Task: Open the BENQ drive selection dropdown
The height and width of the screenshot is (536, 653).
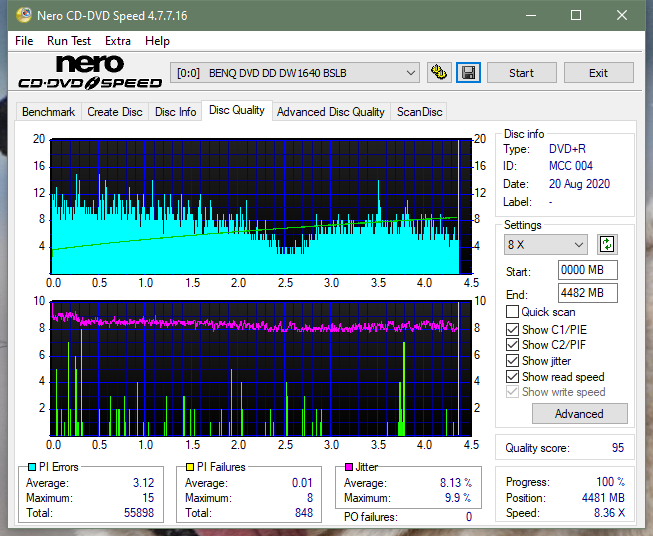Action: (295, 73)
